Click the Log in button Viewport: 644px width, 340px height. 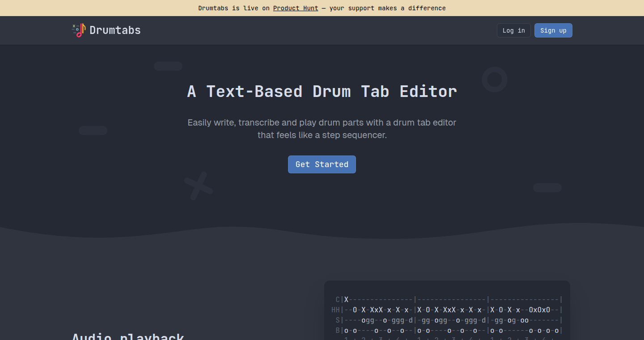(514, 30)
